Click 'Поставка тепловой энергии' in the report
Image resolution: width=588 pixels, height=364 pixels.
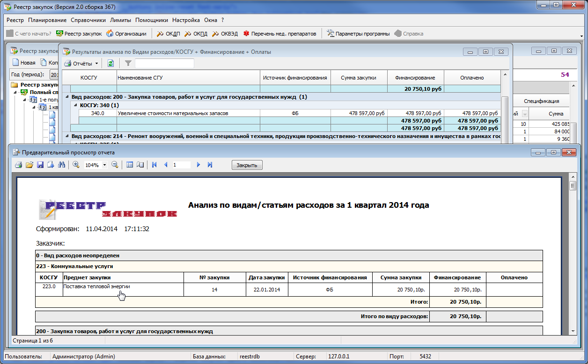pyautogui.click(x=96, y=286)
